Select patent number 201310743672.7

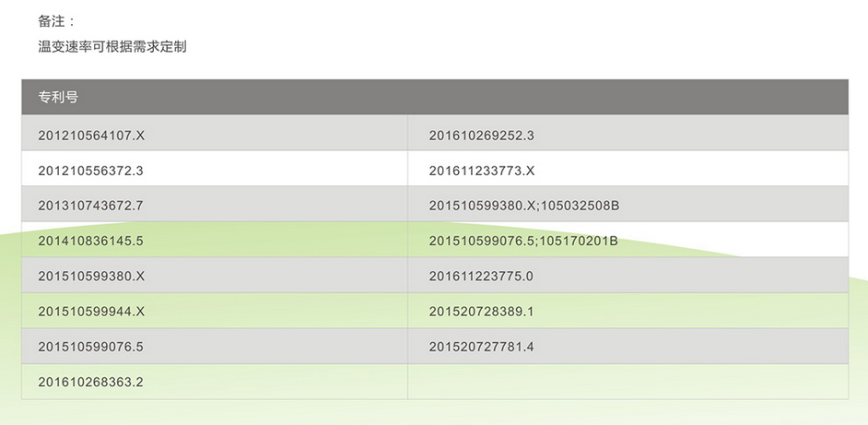90,206
